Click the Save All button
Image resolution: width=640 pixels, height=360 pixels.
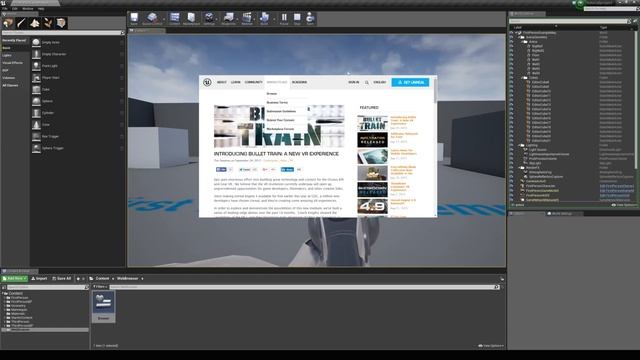[62, 278]
